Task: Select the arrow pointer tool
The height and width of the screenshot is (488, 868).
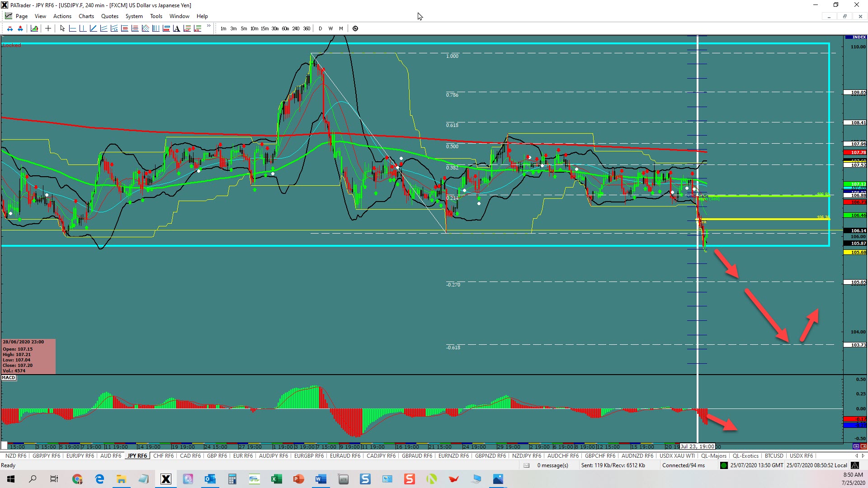Action: pyautogui.click(x=62, y=28)
